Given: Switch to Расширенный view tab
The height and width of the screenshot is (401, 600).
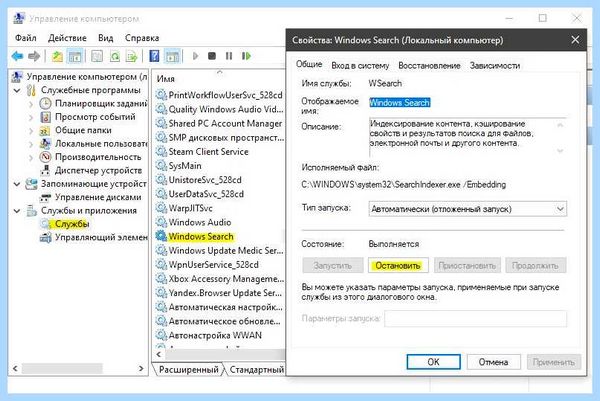Looking at the screenshot, I should (189, 369).
